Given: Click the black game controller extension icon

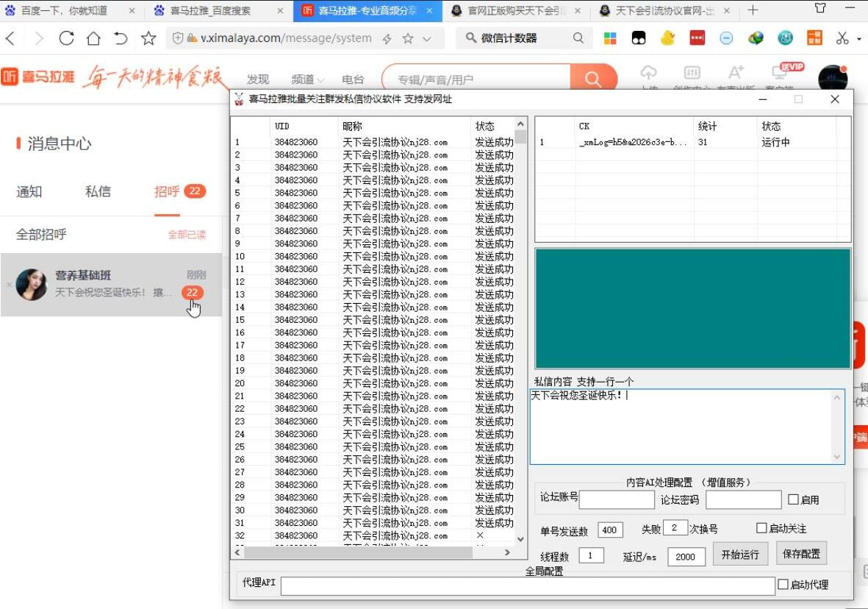Looking at the screenshot, I should (638, 38).
